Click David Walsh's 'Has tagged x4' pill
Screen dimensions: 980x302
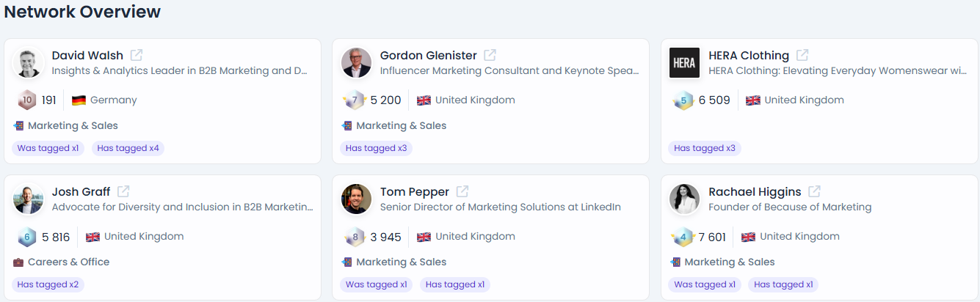(128, 148)
